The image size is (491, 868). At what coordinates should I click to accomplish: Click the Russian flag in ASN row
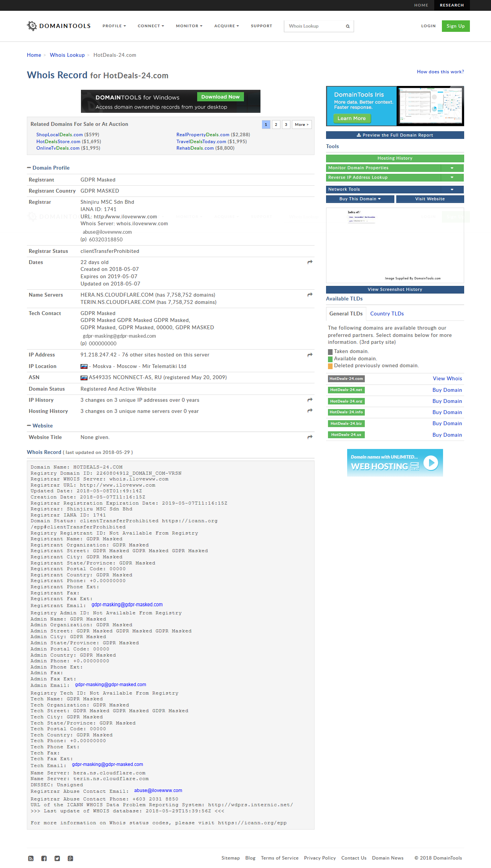coord(84,378)
